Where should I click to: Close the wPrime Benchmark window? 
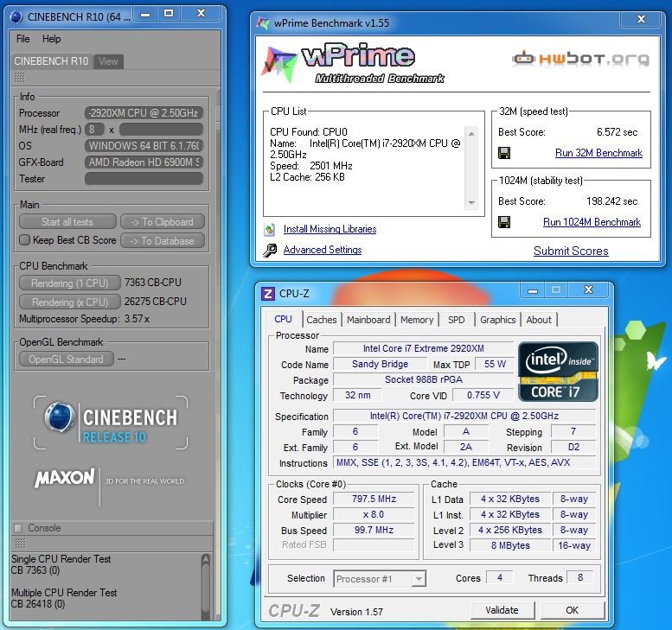642,19
